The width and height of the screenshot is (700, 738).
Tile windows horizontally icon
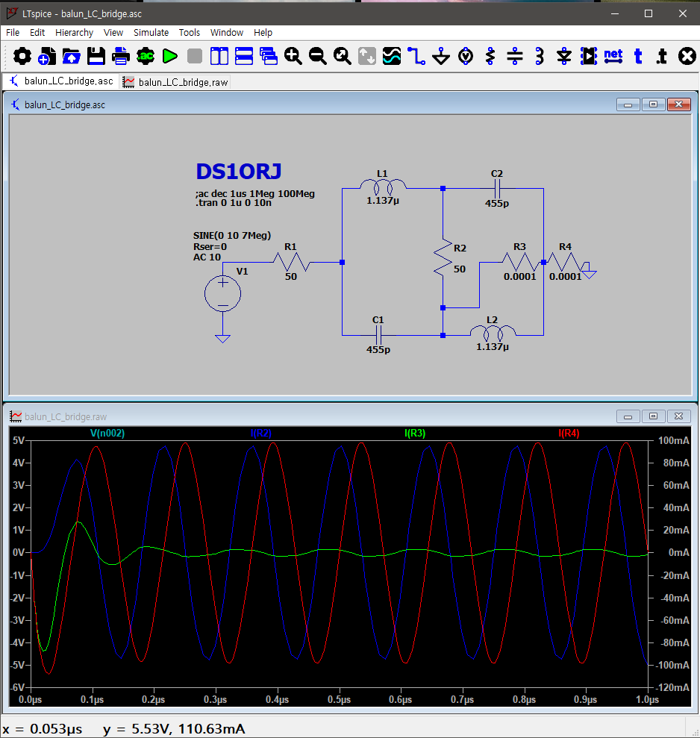(x=244, y=57)
